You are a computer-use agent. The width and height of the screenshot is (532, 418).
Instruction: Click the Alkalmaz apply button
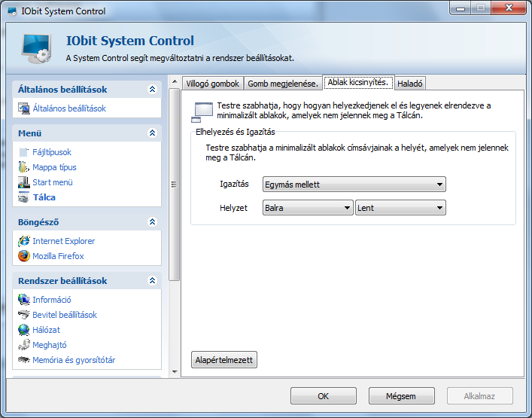coord(480,396)
